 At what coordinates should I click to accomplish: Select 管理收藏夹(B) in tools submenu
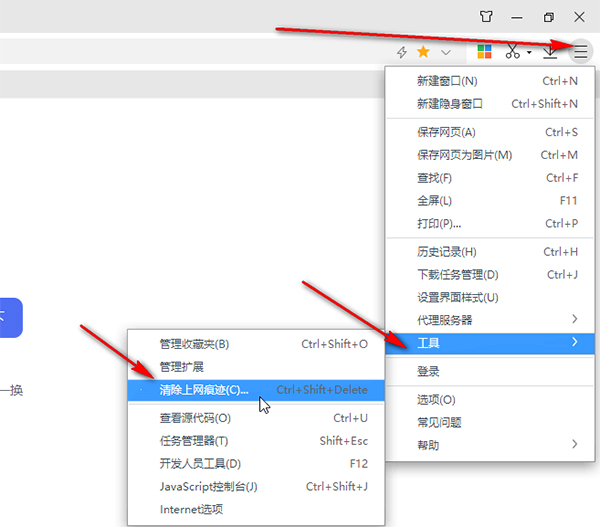coord(256,344)
